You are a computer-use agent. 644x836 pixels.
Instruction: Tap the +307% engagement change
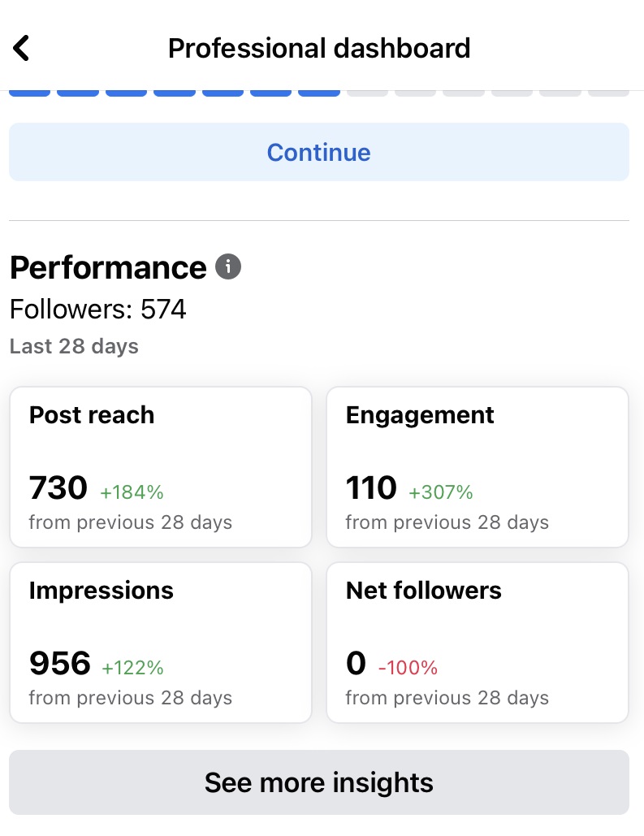coord(441,492)
